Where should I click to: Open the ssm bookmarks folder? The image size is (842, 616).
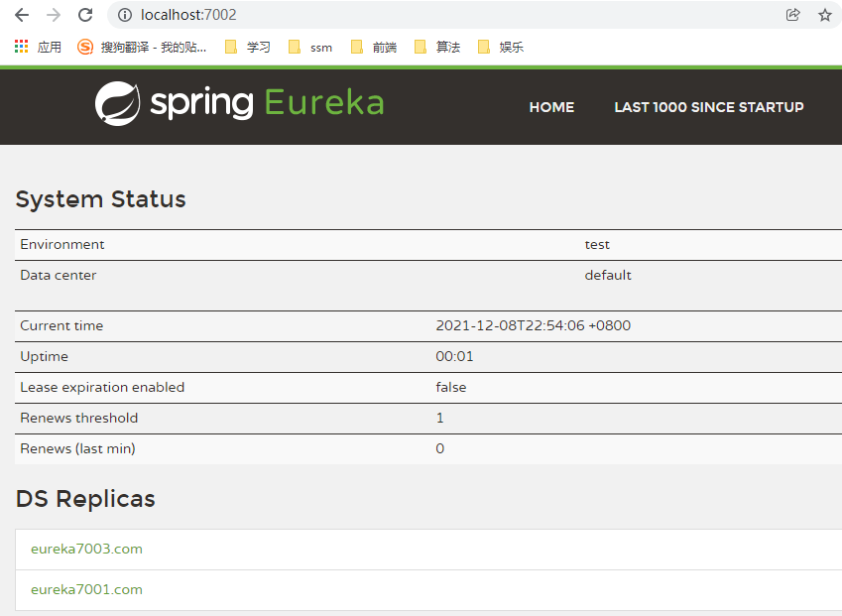tap(309, 46)
